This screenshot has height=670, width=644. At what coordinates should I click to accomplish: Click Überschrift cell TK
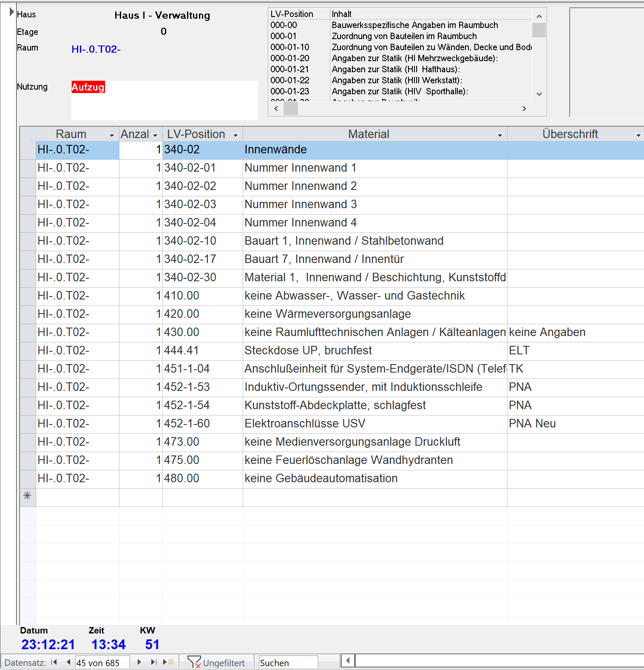click(x=576, y=369)
